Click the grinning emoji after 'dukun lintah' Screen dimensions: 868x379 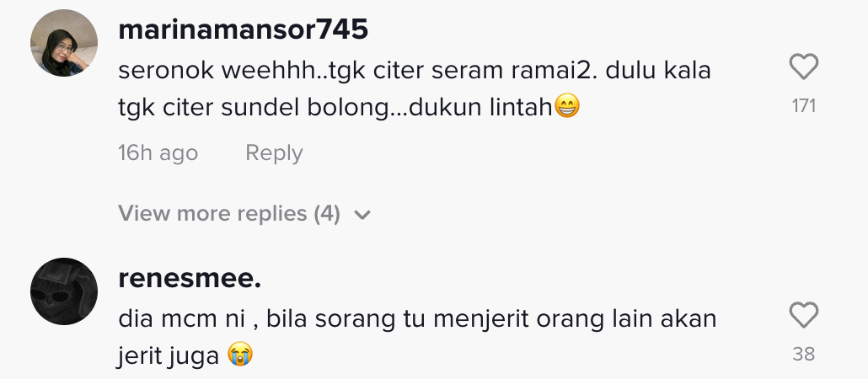point(567,107)
